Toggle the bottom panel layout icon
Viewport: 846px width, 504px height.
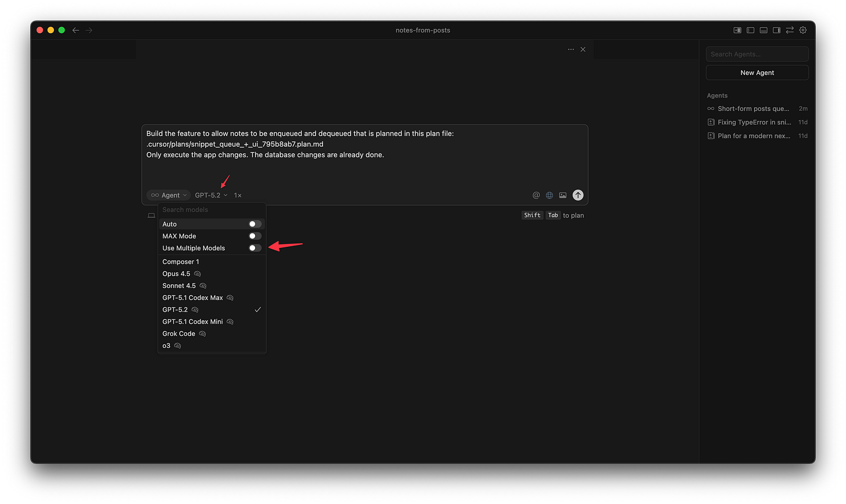click(763, 30)
